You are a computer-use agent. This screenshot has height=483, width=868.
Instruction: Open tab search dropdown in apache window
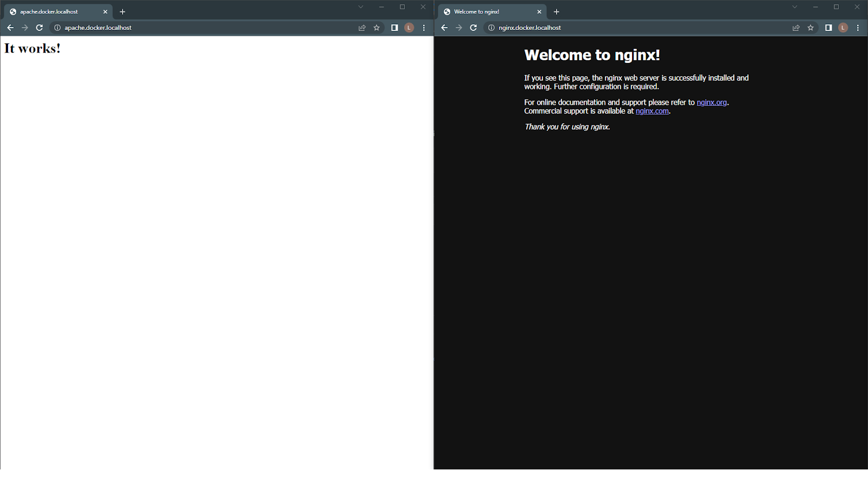[x=360, y=7]
